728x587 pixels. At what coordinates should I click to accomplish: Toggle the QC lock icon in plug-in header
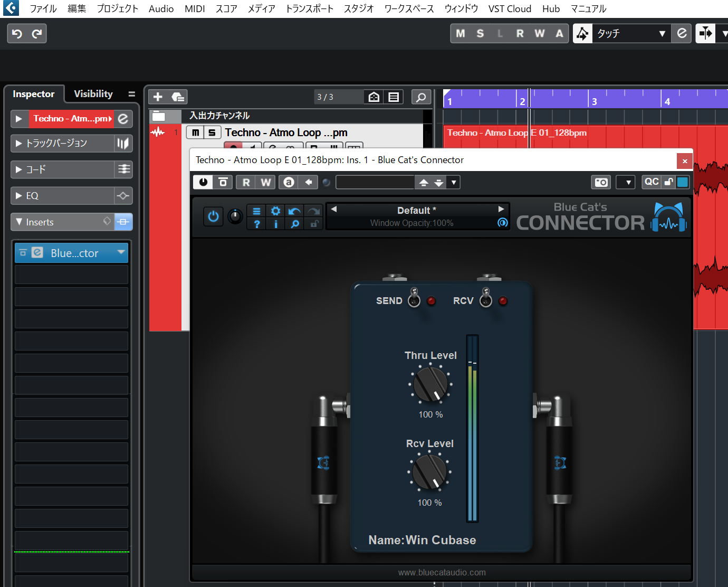pos(668,182)
